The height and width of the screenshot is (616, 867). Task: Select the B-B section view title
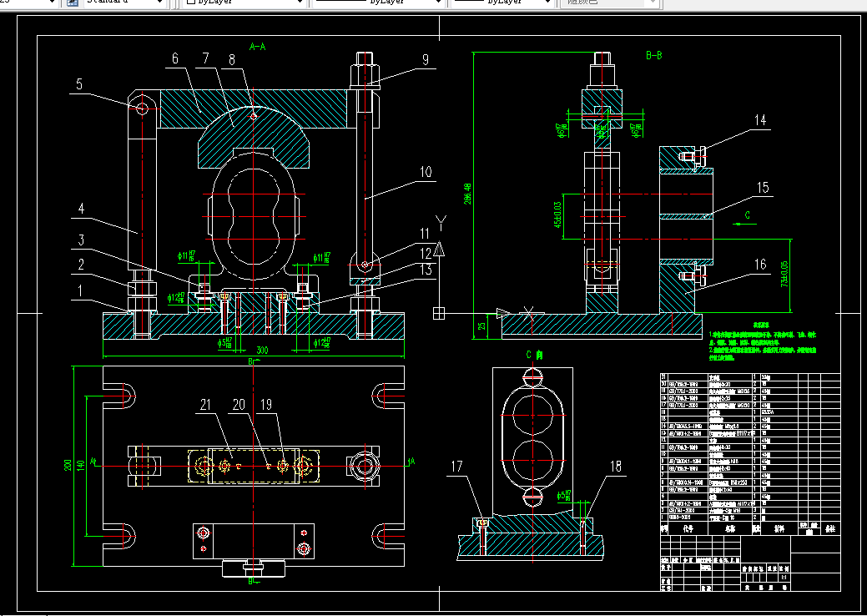654,55
